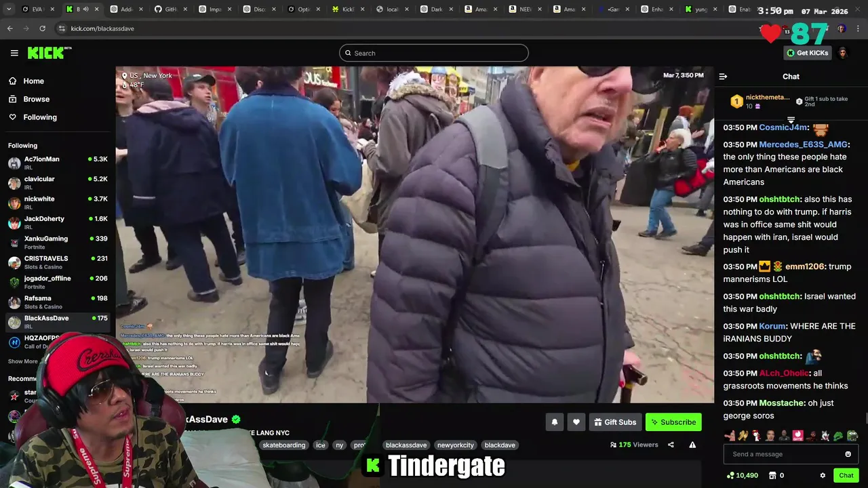Switch to the GitHub browser tab

(171, 9)
